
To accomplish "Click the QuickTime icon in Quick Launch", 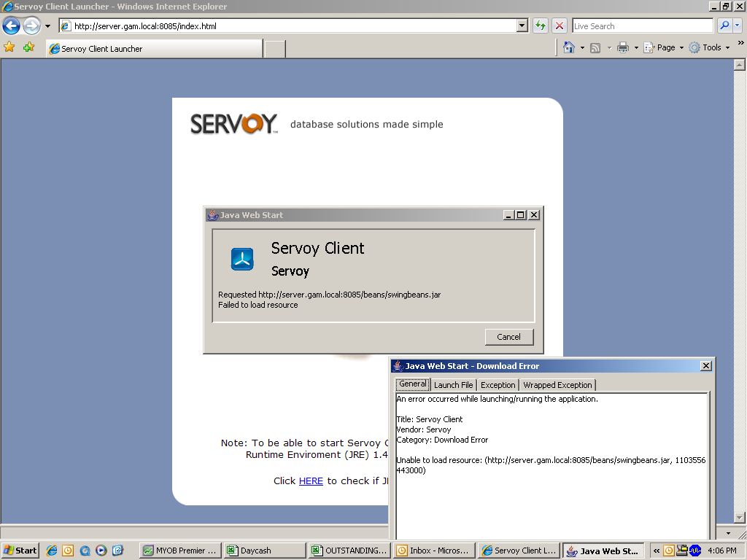I will pyautogui.click(x=85, y=551).
